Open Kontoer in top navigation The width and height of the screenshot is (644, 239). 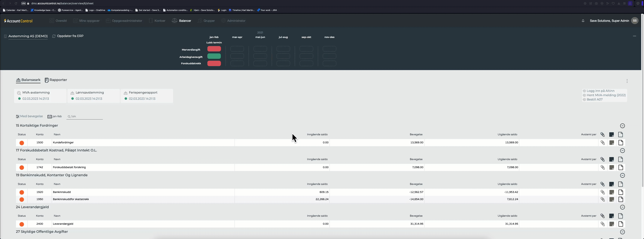(x=157, y=21)
